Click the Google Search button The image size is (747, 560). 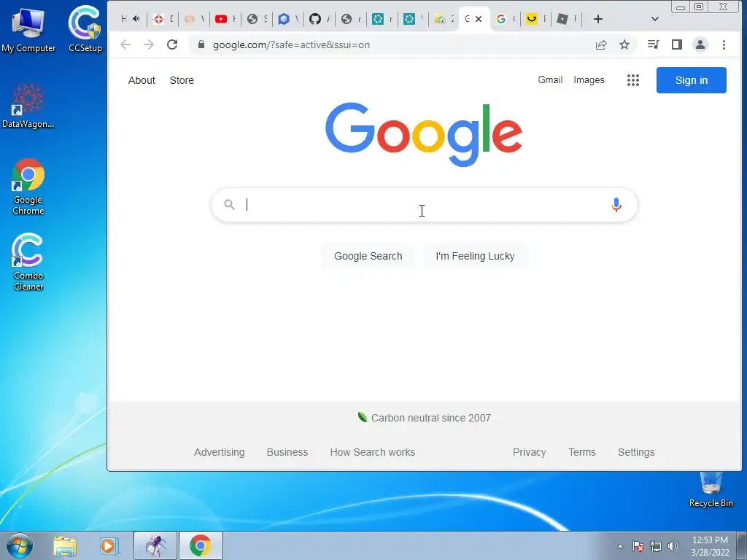(x=368, y=256)
